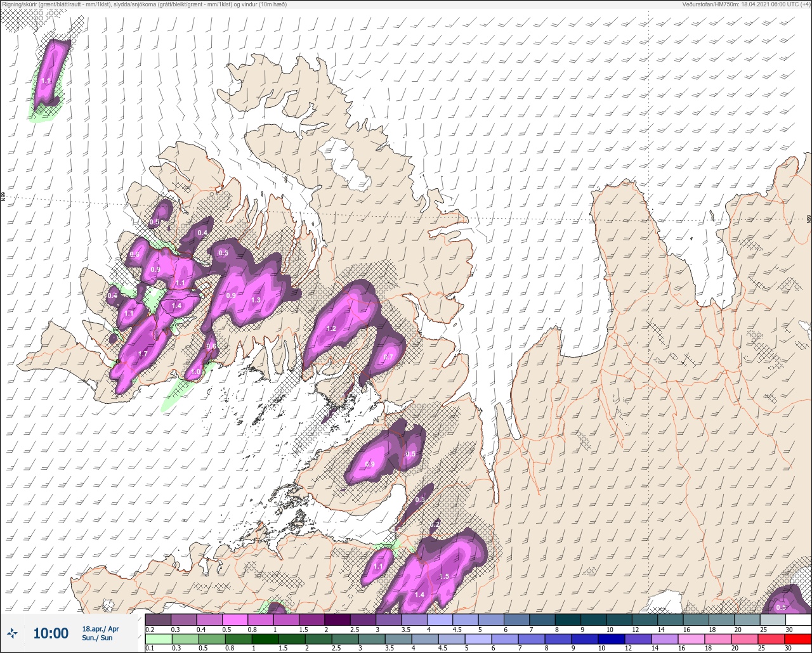Click the 1.0 precipitation value on map

[197, 372]
